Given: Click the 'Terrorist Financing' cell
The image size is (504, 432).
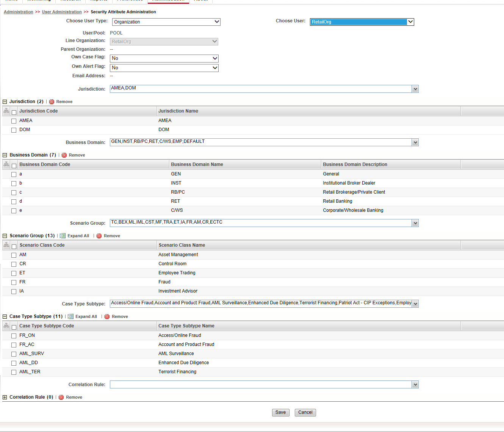Looking at the screenshot, I should pos(177,372).
